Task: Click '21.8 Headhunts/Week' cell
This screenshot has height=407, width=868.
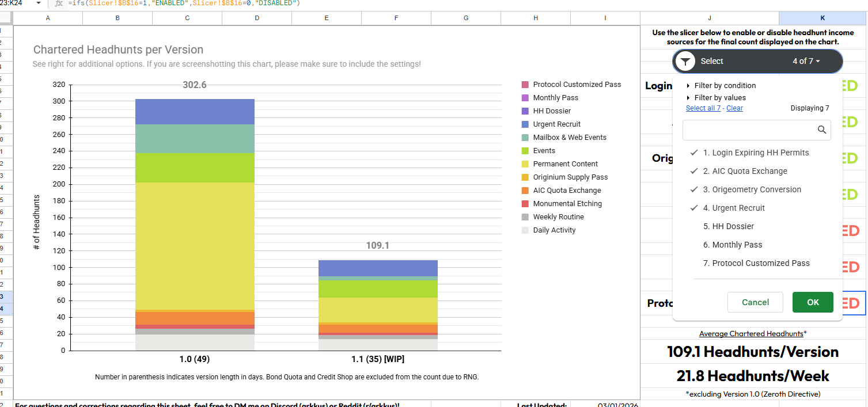Action: (x=753, y=376)
